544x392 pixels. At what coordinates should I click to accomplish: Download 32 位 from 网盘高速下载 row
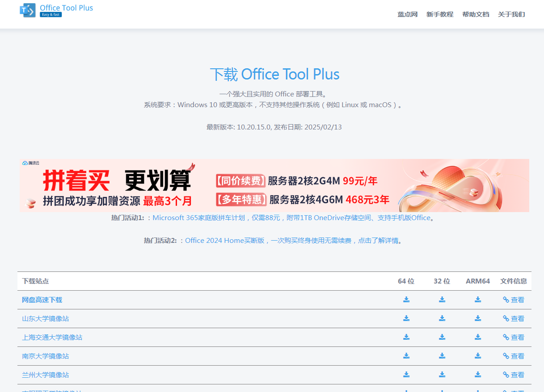coord(442,300)
